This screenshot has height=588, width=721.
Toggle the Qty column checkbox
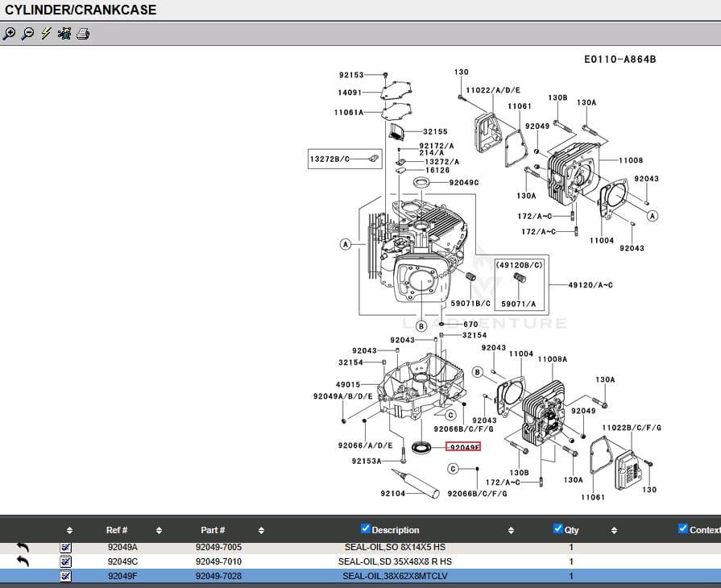pos(558,529)
